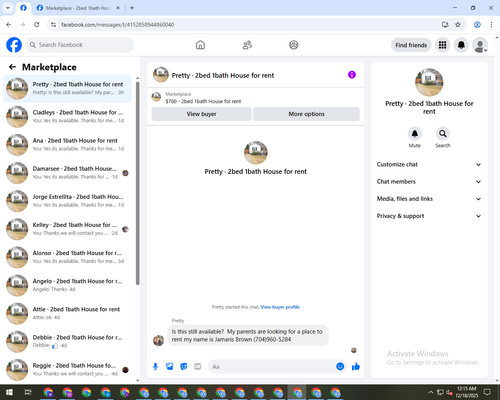Open a new browser tab
500x400 pixels.
132,8
